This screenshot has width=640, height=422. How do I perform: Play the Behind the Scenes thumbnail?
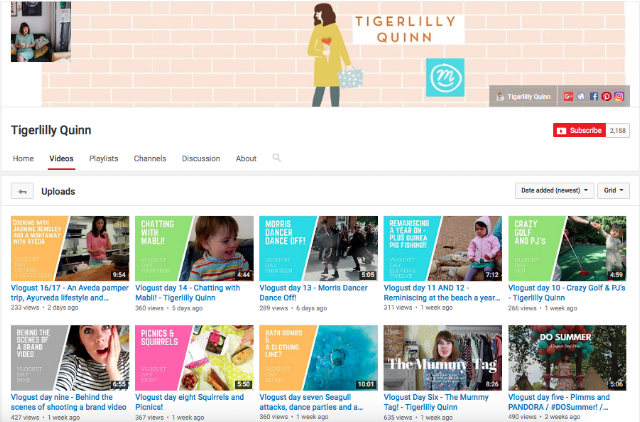point(70,358)
